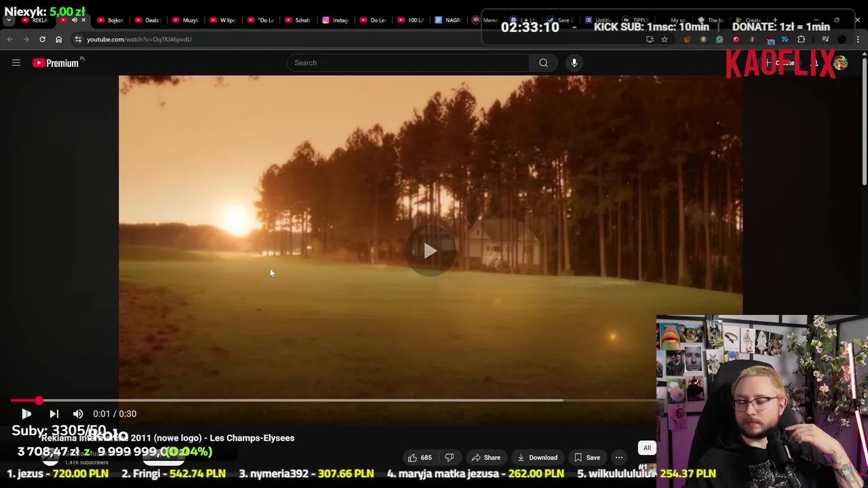Switch to the Bojkot tab

pos(110,20)
